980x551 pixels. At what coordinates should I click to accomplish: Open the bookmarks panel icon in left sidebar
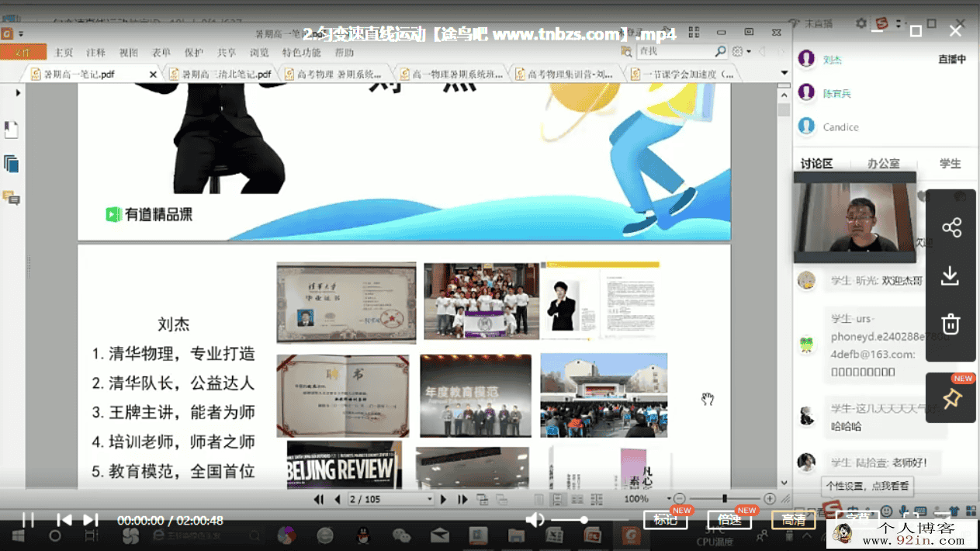click(x=11, y=130)
